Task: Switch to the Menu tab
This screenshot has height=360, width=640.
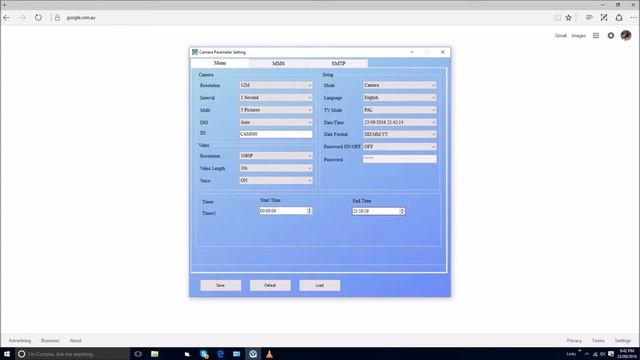Action: (220, 63)
